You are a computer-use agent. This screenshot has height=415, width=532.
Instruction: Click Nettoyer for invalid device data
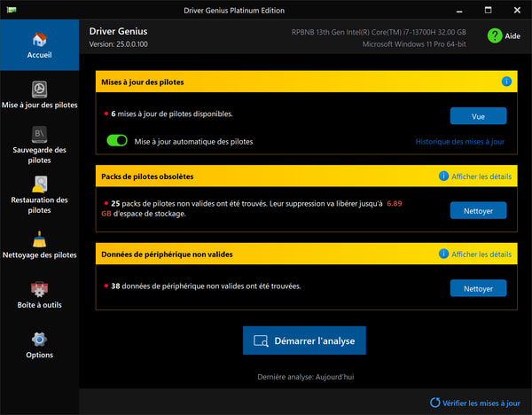(478, 288)
